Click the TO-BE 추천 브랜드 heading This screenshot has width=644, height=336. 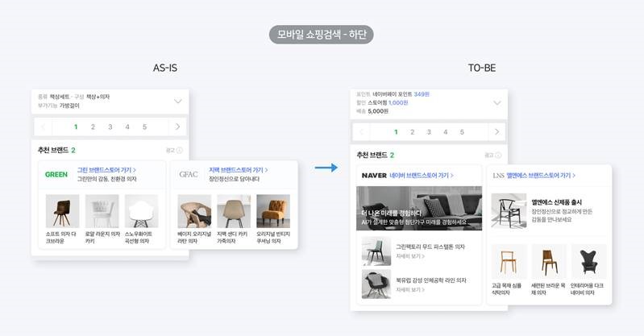[376, 156]
